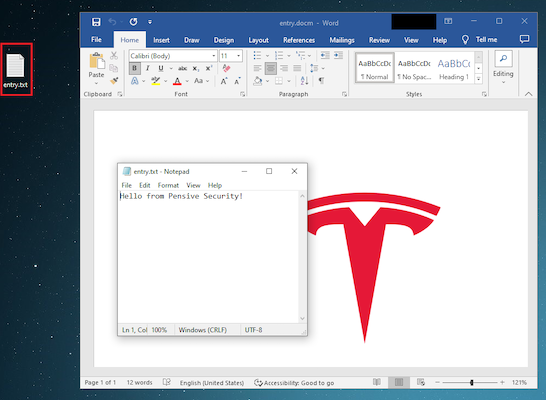Apply the Heading 1 style
Viewport: 546px width, 400px height.
454,69
